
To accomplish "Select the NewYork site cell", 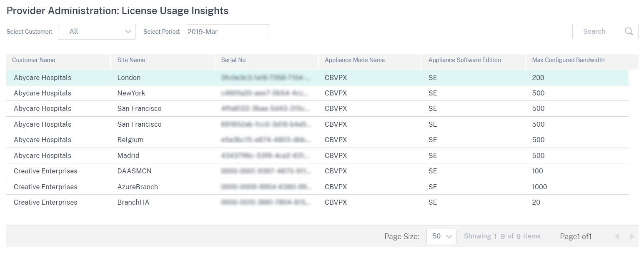I will (x=131, y=93).
